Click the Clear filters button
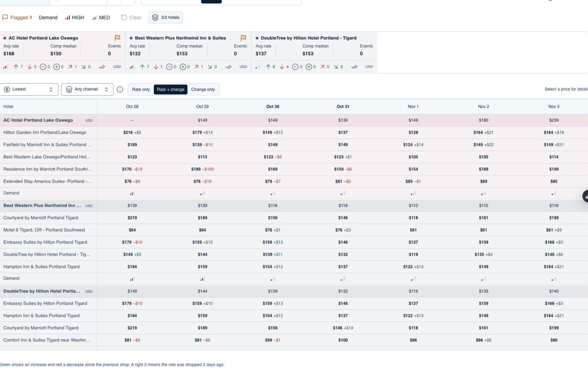Viewport: 588px width, 379px height. click(131, 18)
